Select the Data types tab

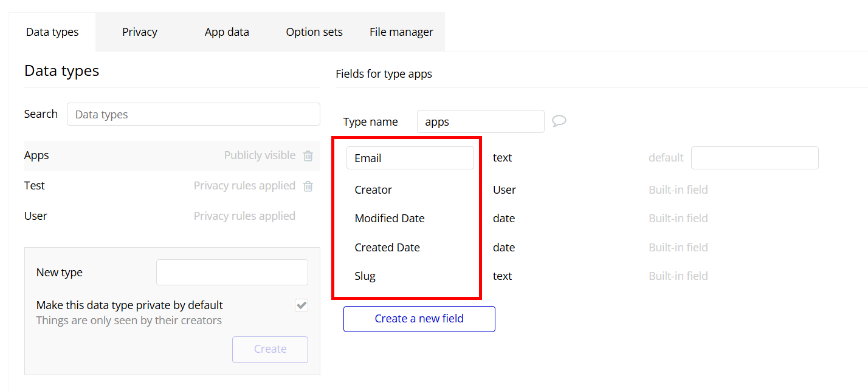click(52, 32)
